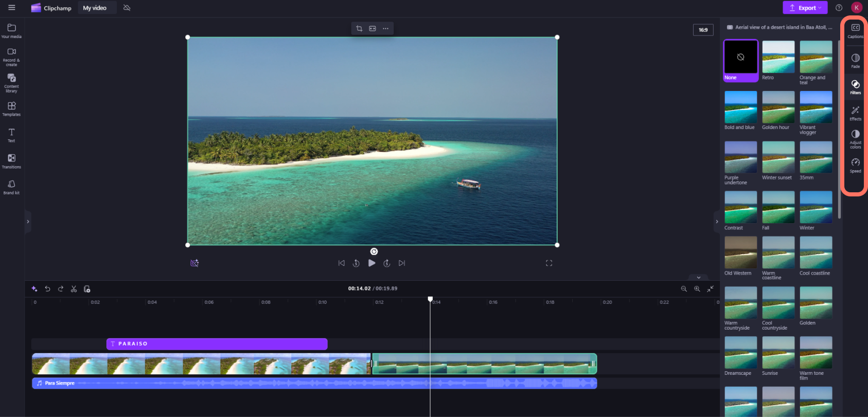Open the Fade tool
The height and width of the screenshot is (417, 868).
tap(855, 60)
